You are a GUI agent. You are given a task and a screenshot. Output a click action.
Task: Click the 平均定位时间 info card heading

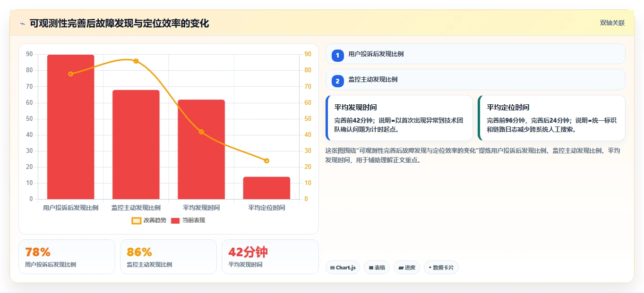click(x=508, y=108)
